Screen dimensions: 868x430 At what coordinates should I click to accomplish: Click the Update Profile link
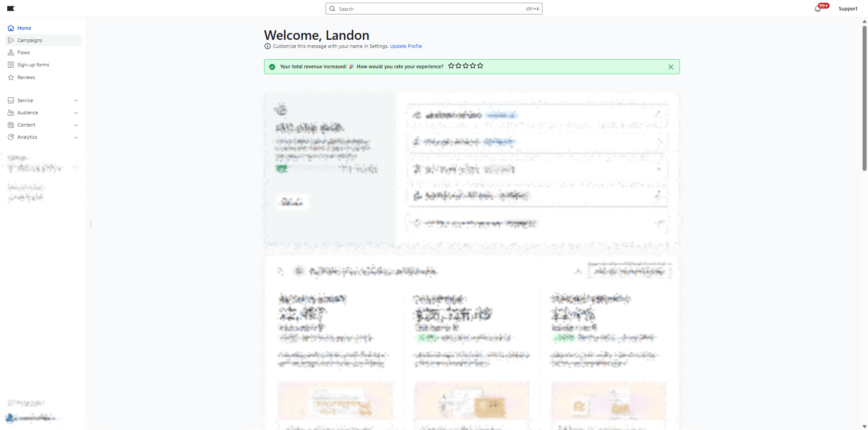[406, 46]
